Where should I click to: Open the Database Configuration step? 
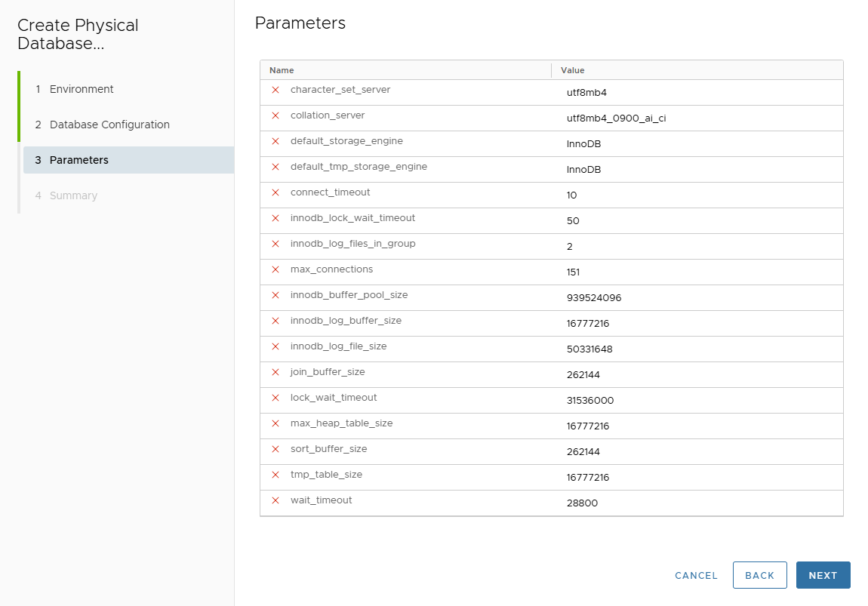click(109, 124)
